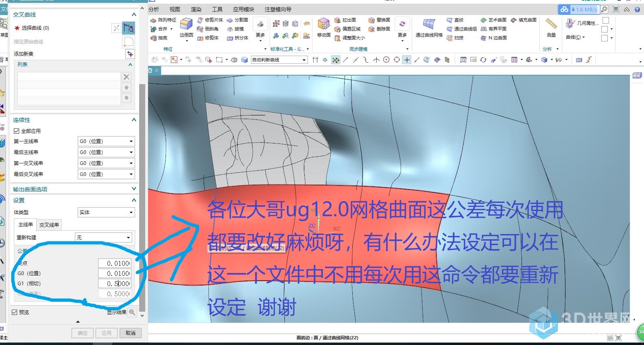Click the 调整面大小 (Resize Face) tool
This screenshot has width=644, height=345.
point(349,38)
